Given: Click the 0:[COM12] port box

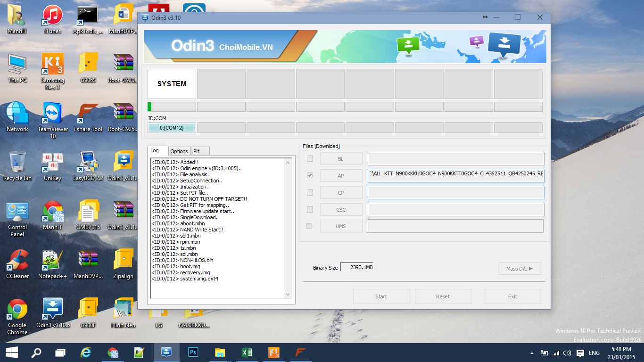Looking at the screenshot, I should point(172,128).
